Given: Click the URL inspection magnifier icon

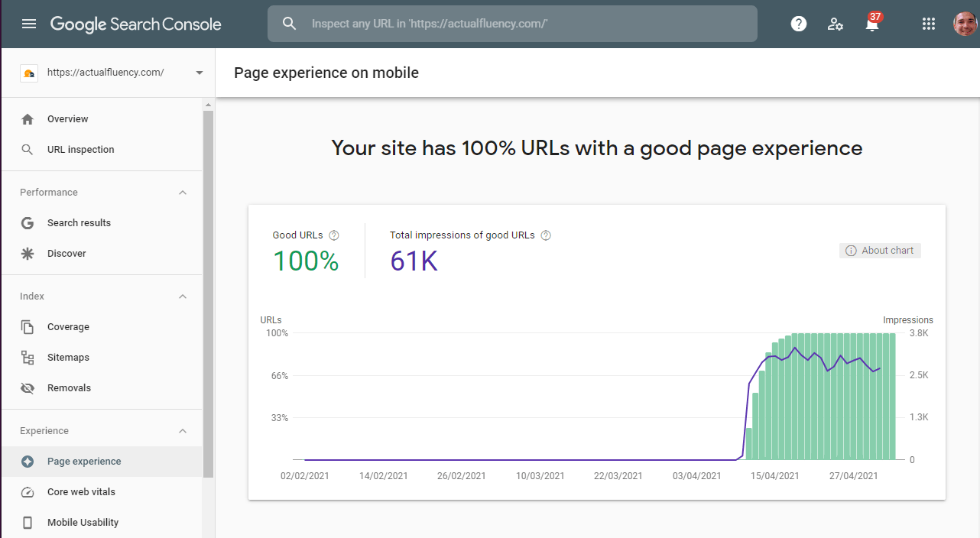Looking at the screenshot, I should click(28, 150).
